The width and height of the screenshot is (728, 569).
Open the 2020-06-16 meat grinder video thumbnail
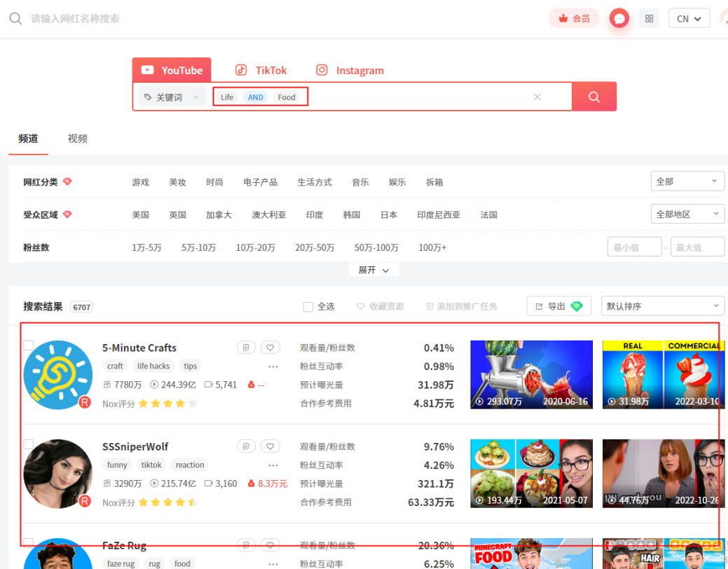point(531,374)
